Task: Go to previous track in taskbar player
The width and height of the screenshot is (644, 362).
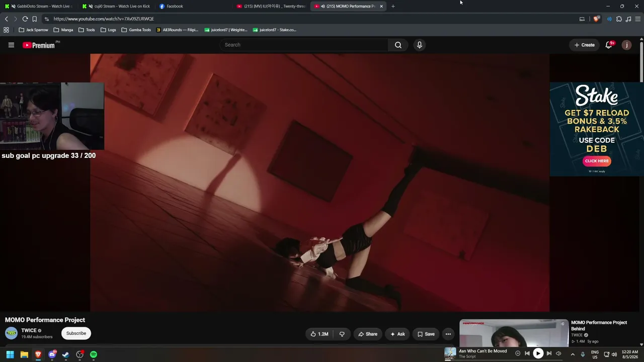Action: click(x=527, y=353)
